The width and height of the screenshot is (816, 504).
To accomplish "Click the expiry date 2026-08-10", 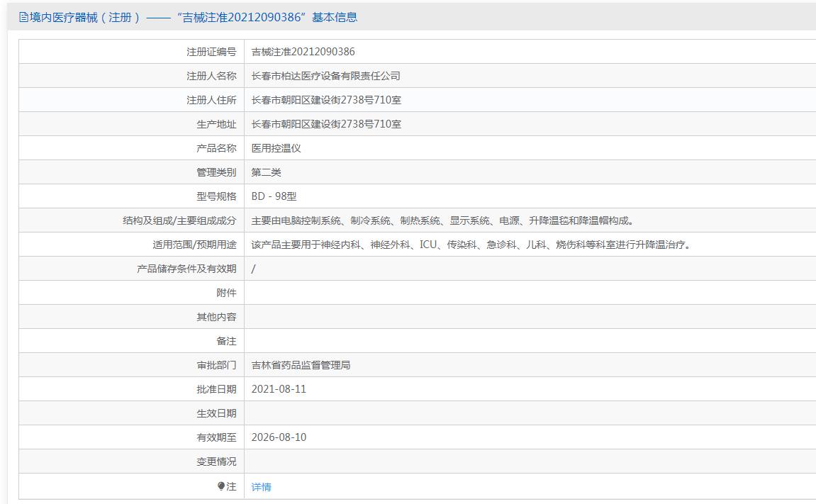I will click(279, 437).
